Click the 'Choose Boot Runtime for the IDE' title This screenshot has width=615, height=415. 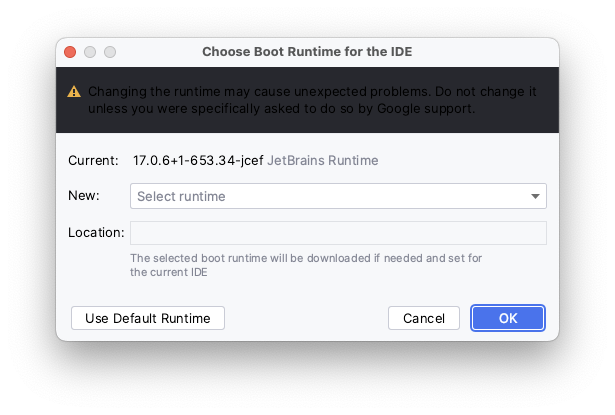tap(307, 52)
